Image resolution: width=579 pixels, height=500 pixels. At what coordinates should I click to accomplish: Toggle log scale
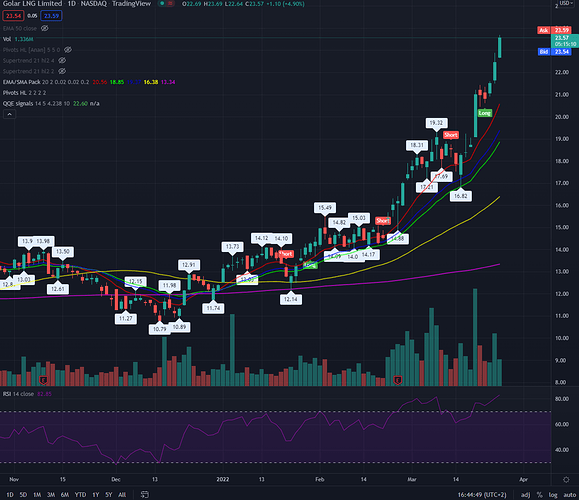[553, 494]
